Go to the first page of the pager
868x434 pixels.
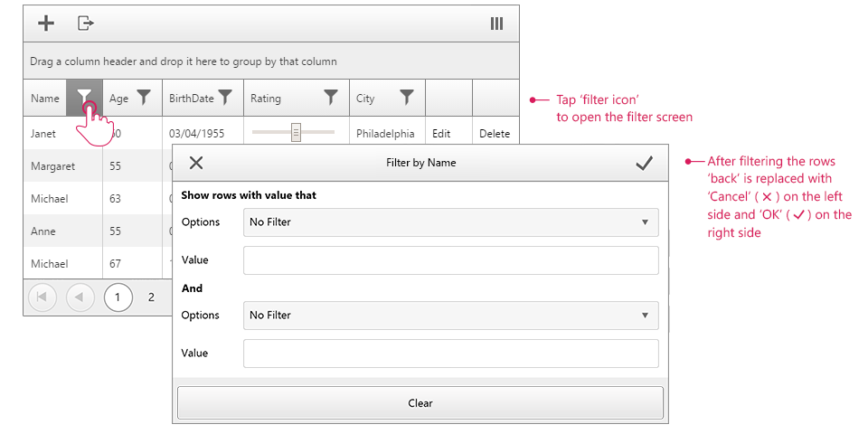[x=42, y=297]
